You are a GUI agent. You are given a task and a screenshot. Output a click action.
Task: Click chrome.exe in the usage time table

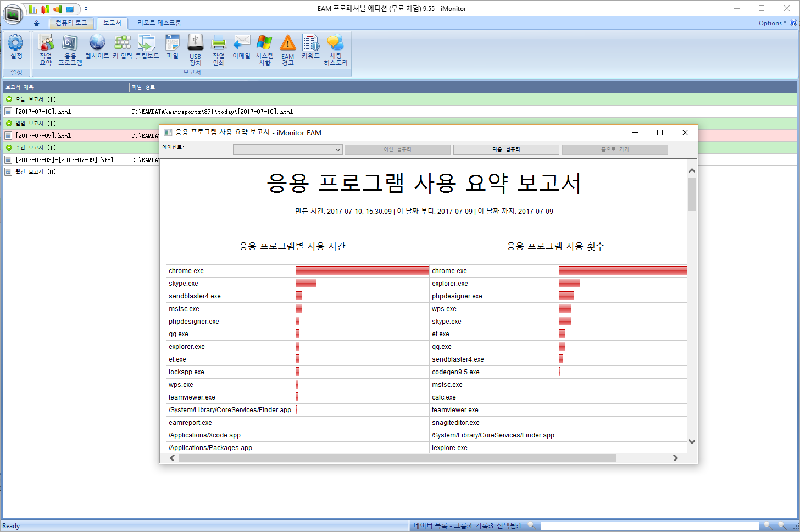click(186, 271)
